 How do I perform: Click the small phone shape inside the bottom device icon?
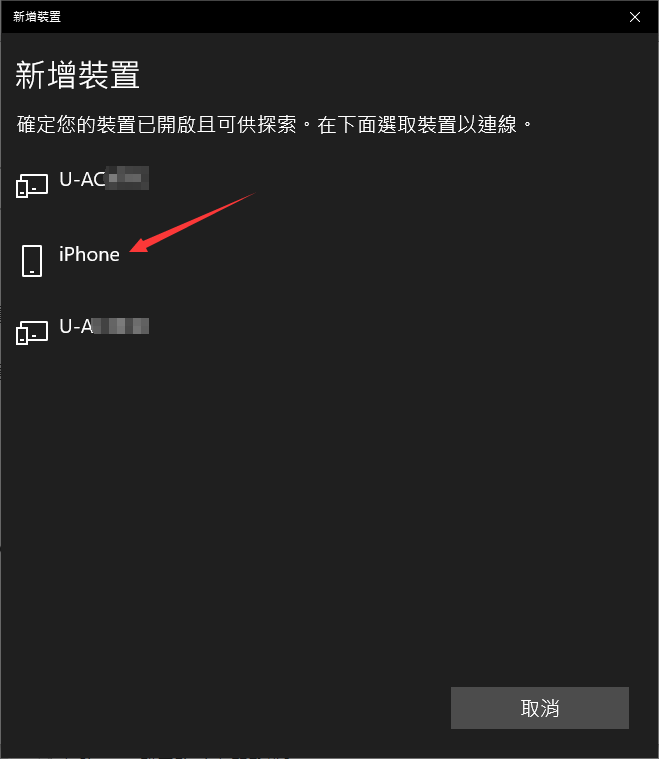tap(22, 336)
